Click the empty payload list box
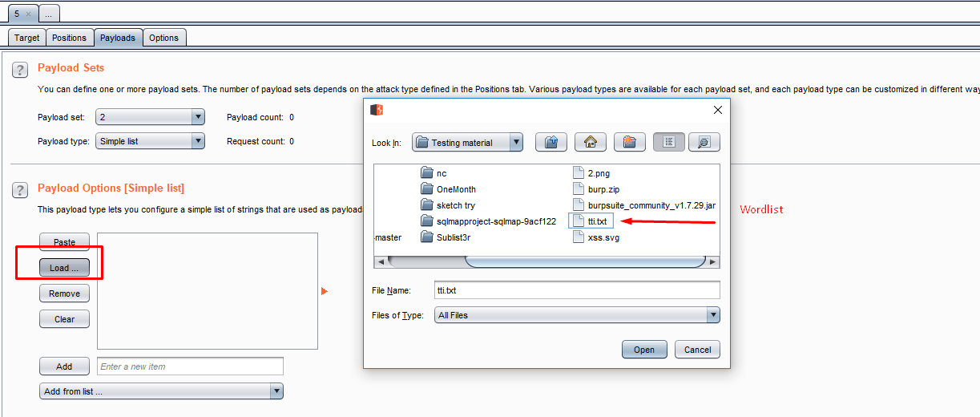The image size is (980, 417). point(208,291)
